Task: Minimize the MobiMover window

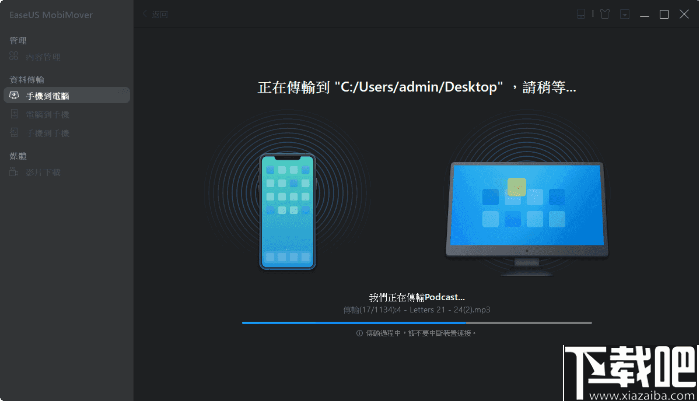Action: [645, 15]
